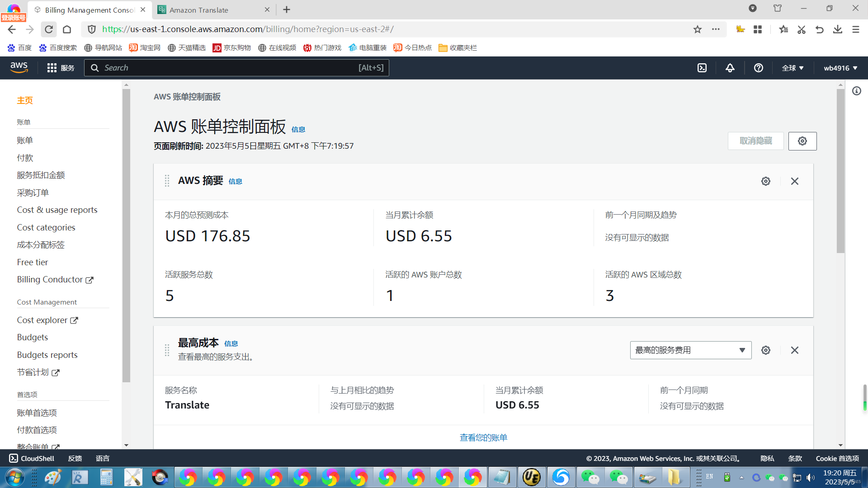Open the AWS services grid menu
The height and width of the screenshot is (488, 868).
click(52, 68)
